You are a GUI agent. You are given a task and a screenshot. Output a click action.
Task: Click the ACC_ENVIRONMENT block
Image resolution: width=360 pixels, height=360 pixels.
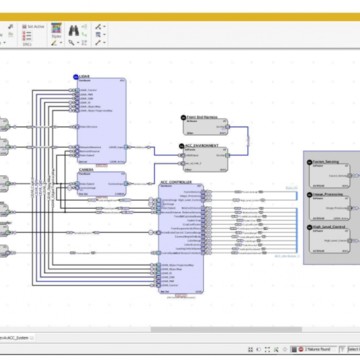206,159
